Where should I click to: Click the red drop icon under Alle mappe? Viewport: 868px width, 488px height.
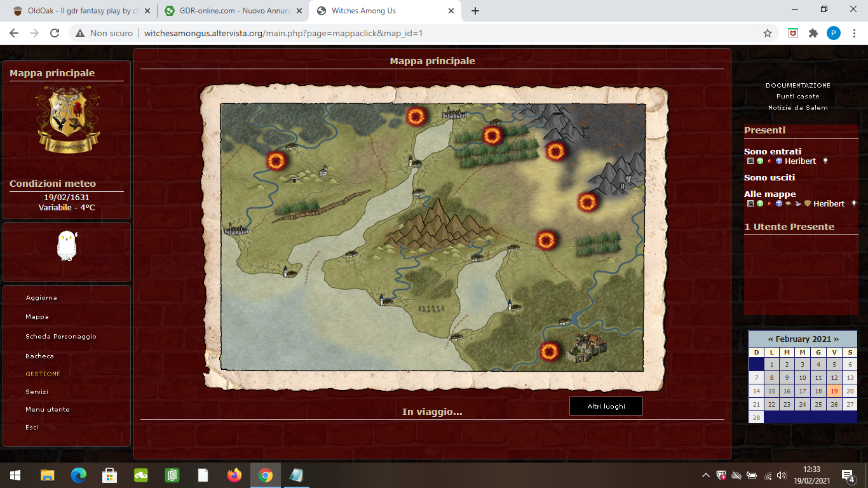point(770,203)
